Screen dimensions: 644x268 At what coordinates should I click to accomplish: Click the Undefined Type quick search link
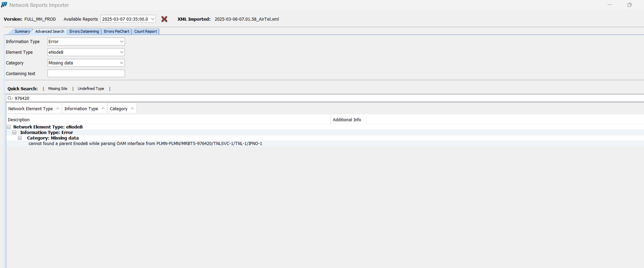(91, 89)
